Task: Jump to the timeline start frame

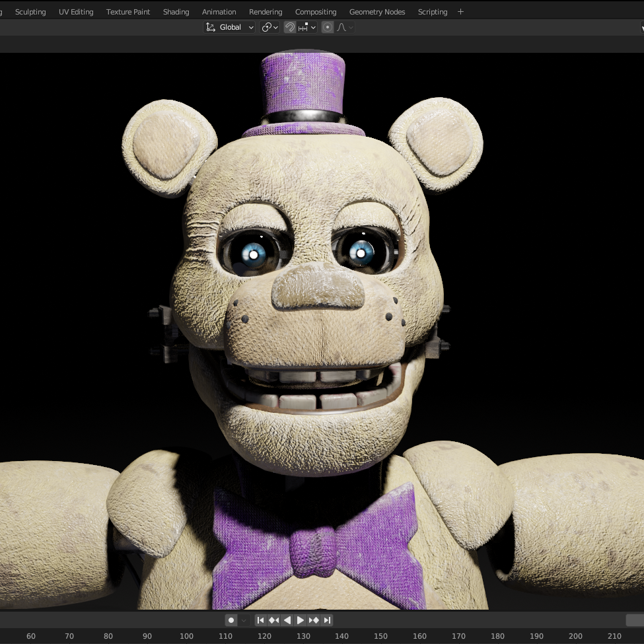Action: [261, 620]
